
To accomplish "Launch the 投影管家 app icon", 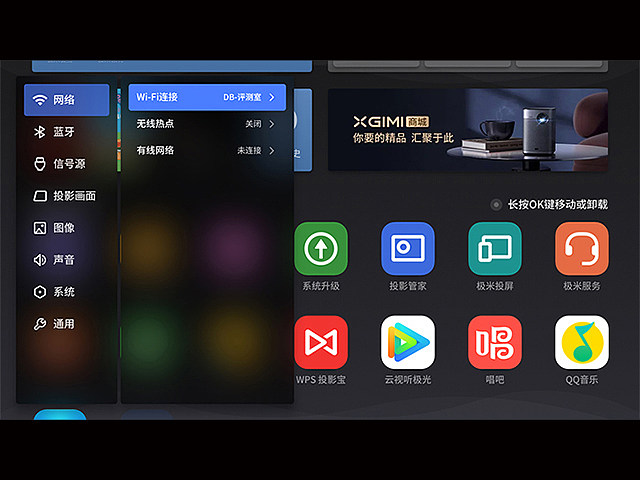I will (408, 249).
